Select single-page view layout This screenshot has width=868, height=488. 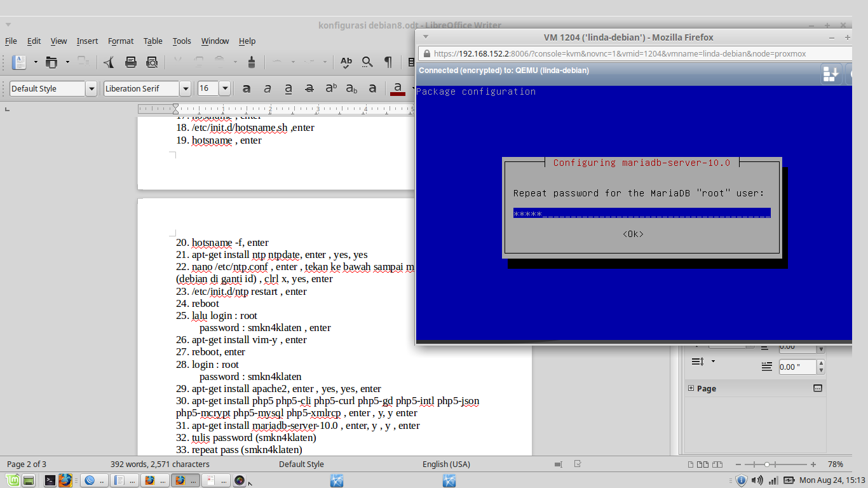tap(689, 464)
